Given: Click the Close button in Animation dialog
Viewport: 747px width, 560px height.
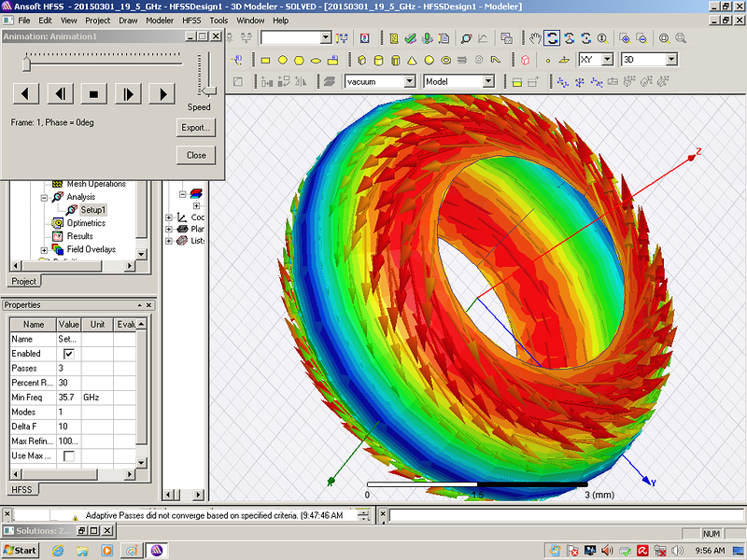Looking at the screenshot, I should point(196,155).
